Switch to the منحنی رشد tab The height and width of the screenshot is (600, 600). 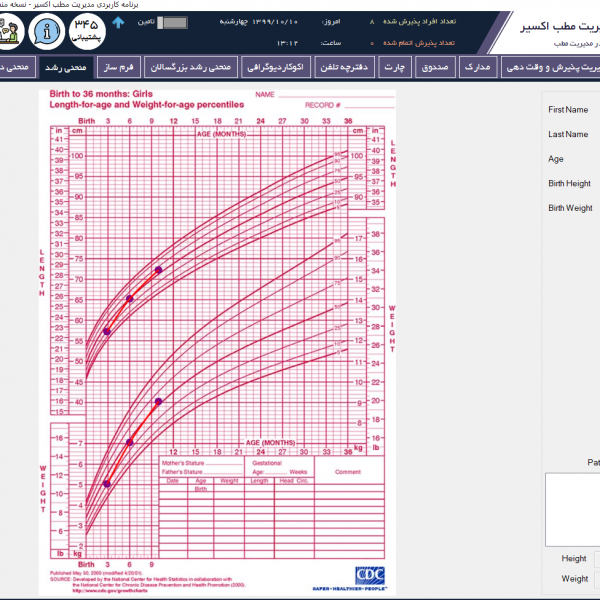[x=66, y=67]
